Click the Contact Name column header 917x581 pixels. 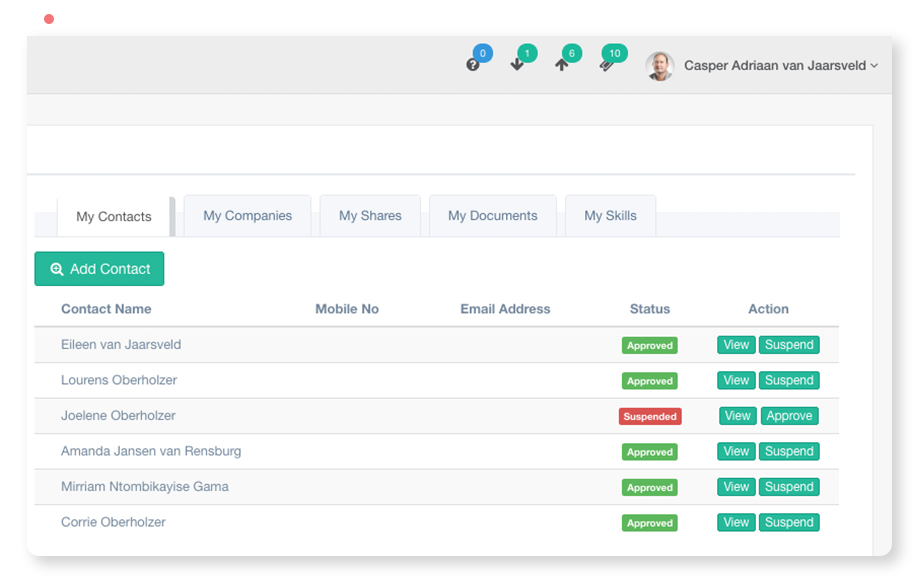point(106,309)
